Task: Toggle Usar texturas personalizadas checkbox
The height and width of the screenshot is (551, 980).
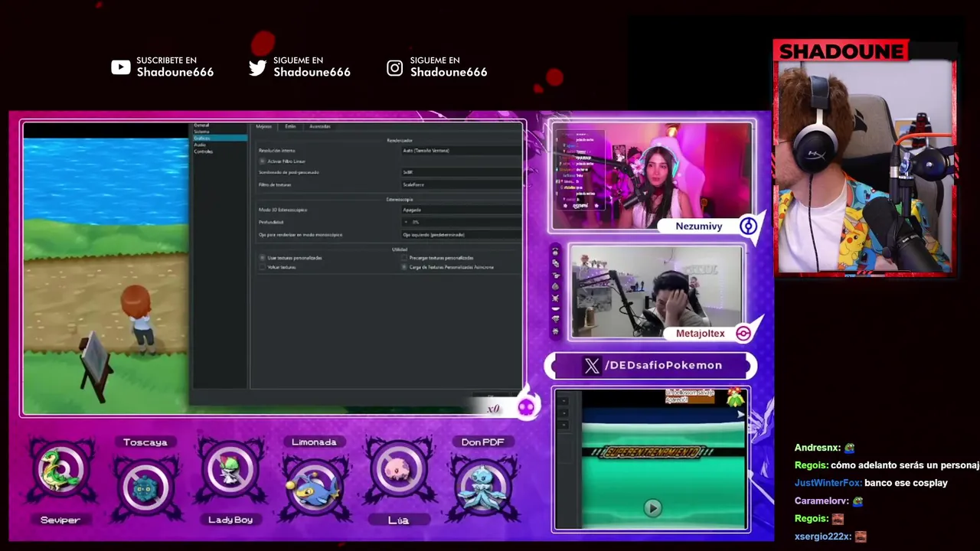Action: pyautogui.click(x=263, y=258)
